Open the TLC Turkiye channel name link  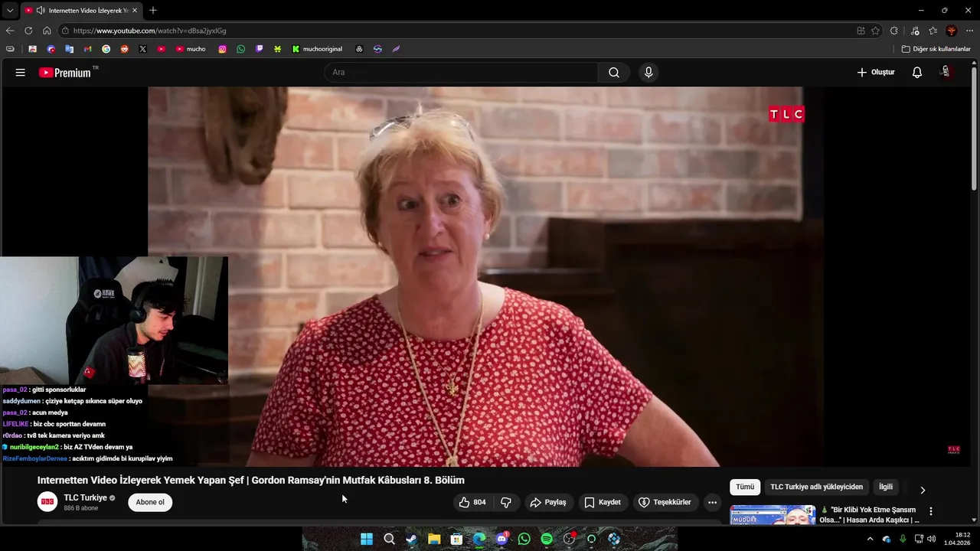tap(85, 497)
